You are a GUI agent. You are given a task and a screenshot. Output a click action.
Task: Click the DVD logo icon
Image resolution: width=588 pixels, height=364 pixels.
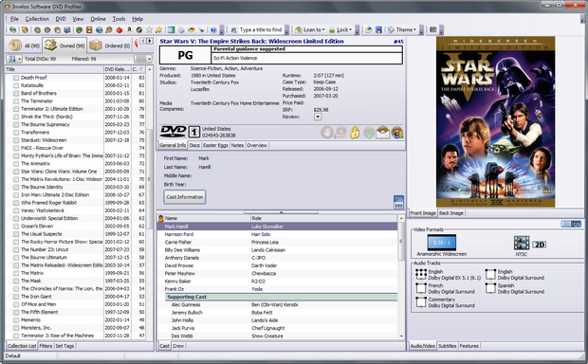click(173, 132)
